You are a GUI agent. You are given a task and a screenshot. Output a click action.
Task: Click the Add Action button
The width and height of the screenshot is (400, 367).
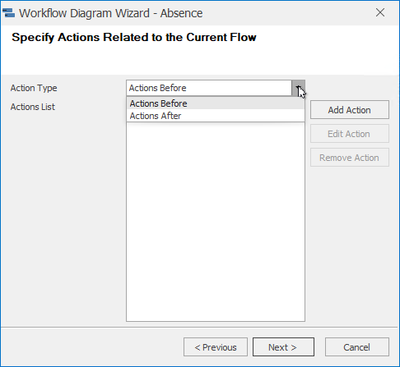click(349, 110)
